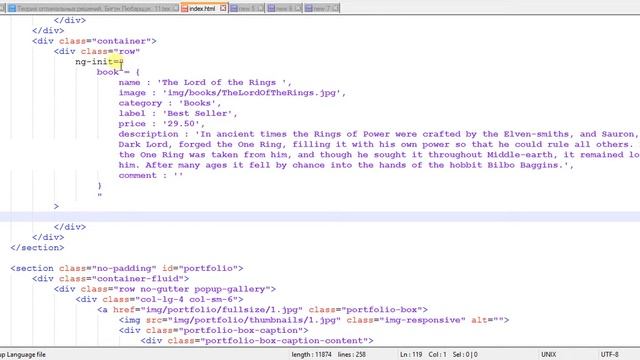
Task: Click the div class="portfolio-box-caption" line
Action: coord(213,330)
